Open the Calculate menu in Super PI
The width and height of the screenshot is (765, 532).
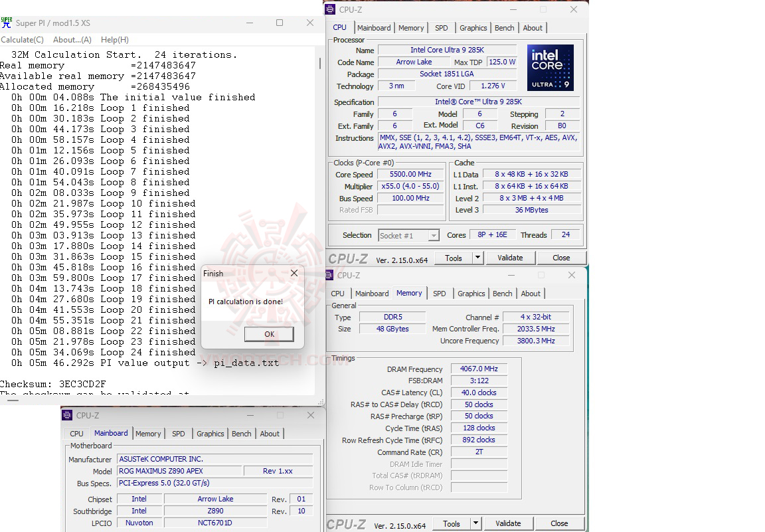(23, 39)
